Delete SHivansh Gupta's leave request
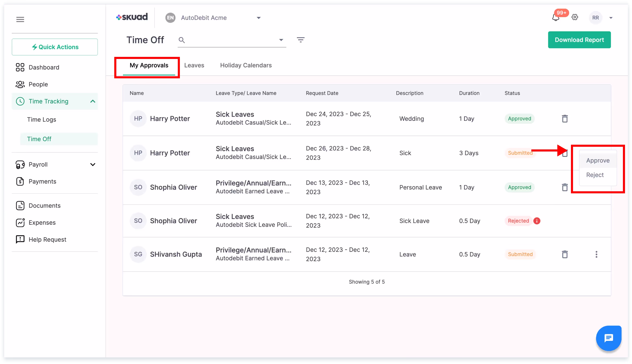 point(565,254)
